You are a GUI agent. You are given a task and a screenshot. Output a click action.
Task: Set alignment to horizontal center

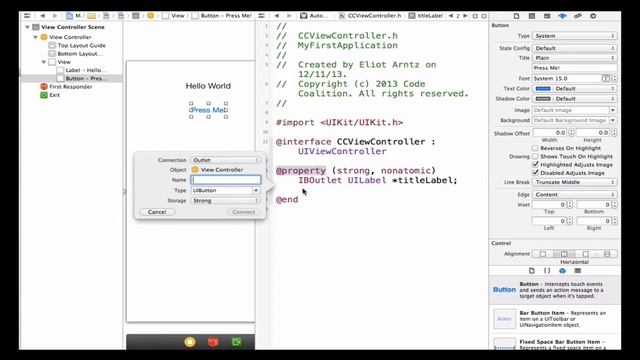(x=564, y=254)
